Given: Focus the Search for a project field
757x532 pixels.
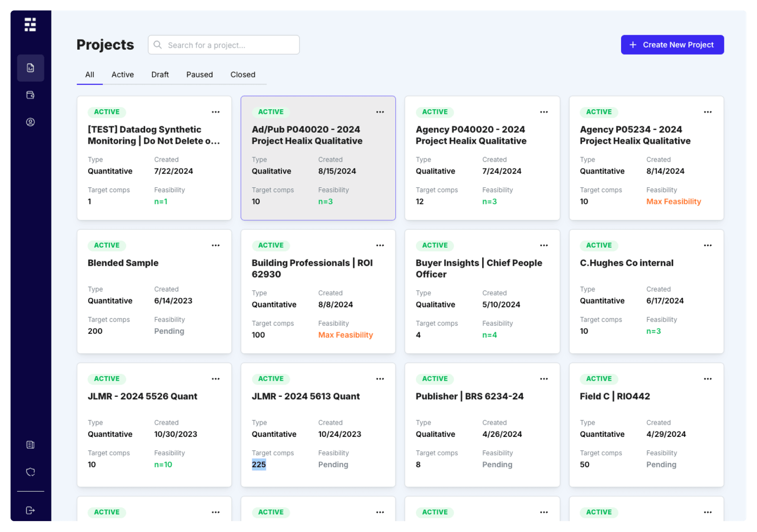Looking at the screenshot, I should (x=224, y=45).
